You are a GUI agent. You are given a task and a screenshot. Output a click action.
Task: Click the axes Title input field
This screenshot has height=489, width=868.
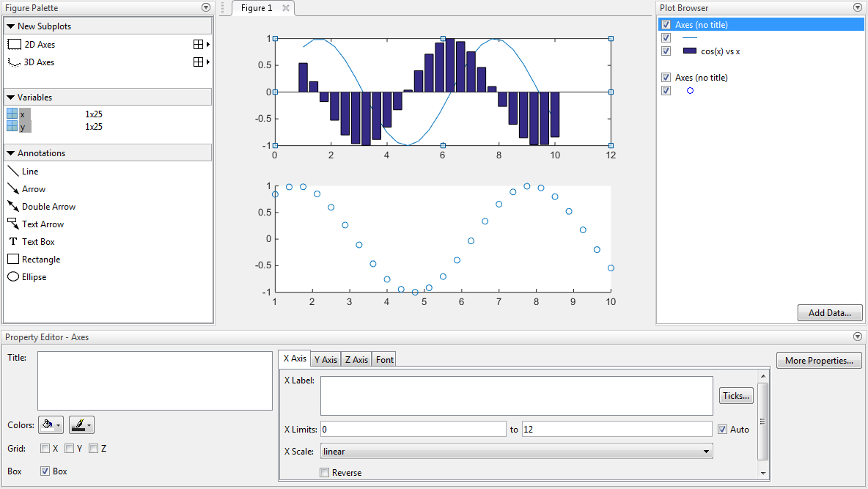tap(155, 380)
